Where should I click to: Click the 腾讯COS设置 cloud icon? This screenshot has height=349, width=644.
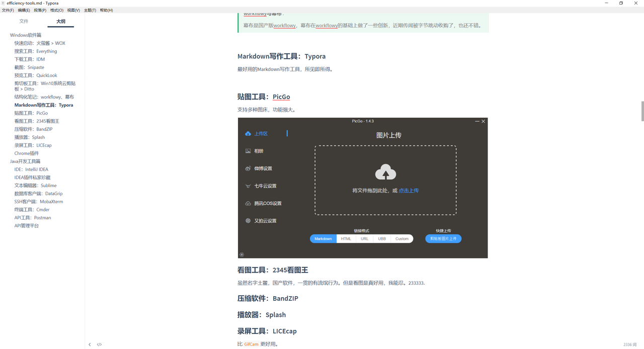[x=248, y=203]
